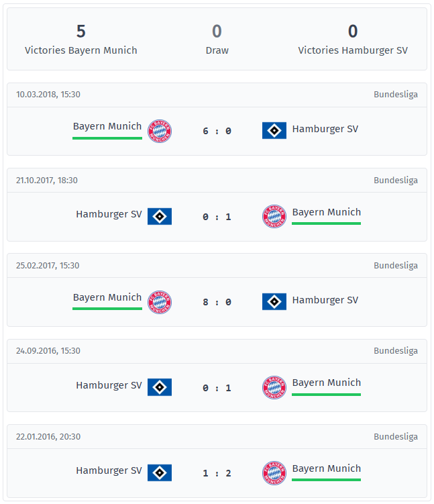Click Bayern Munich crest in 10.03.2018 match
Viewport: 434px width, 504px height.
[x=160, y=131]
